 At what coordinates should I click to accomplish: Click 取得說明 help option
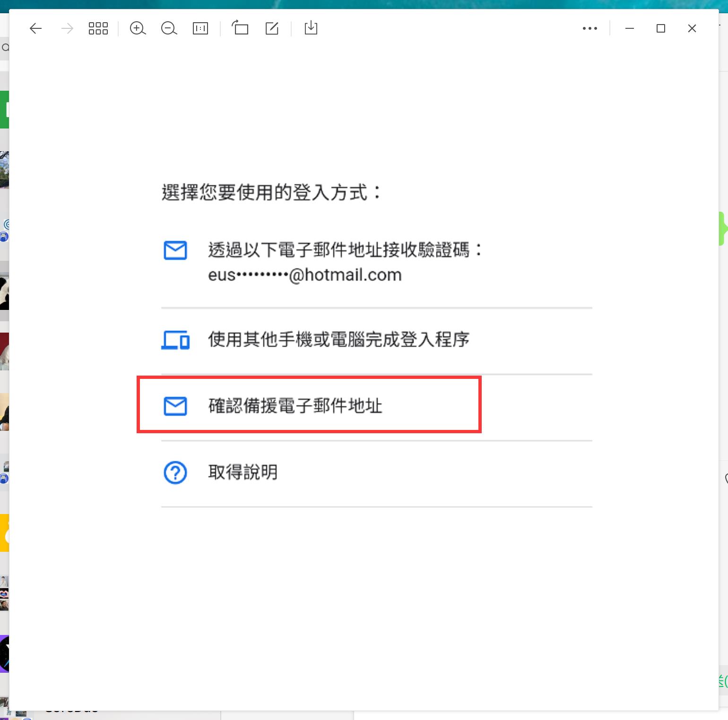[243, 472]
